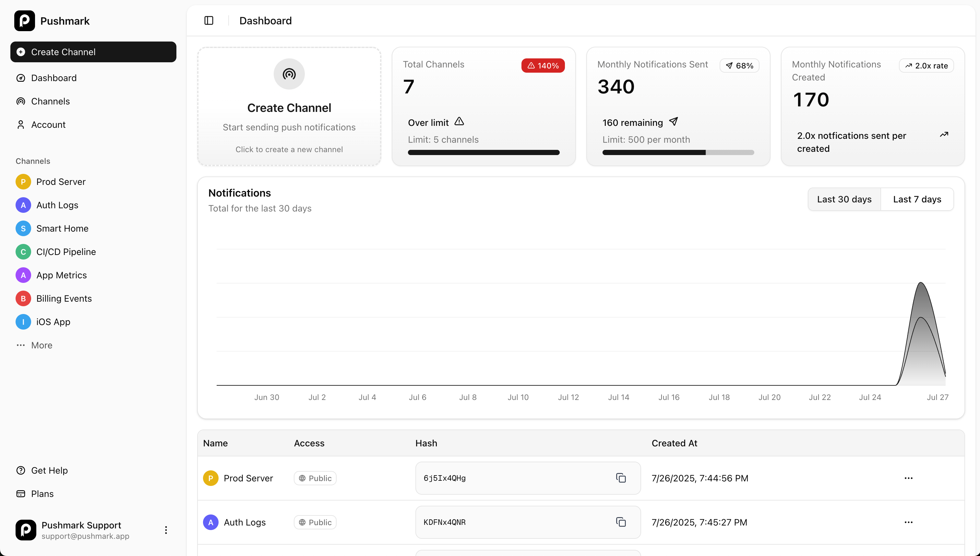This screenshot has width=980, height=556.
Task: Open the Pushmark Support options menu
Action: tap(166, 530)
